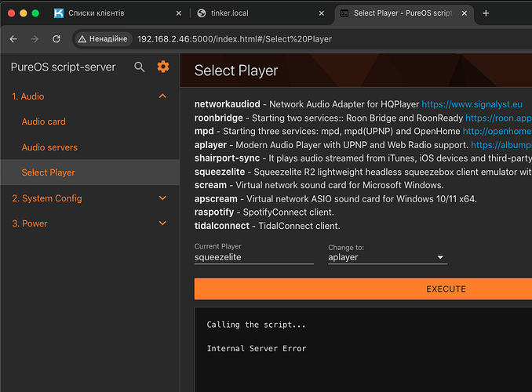Expand the 2. System Config section
This screenshot has width=532, height=392.
tap(90, 198)
